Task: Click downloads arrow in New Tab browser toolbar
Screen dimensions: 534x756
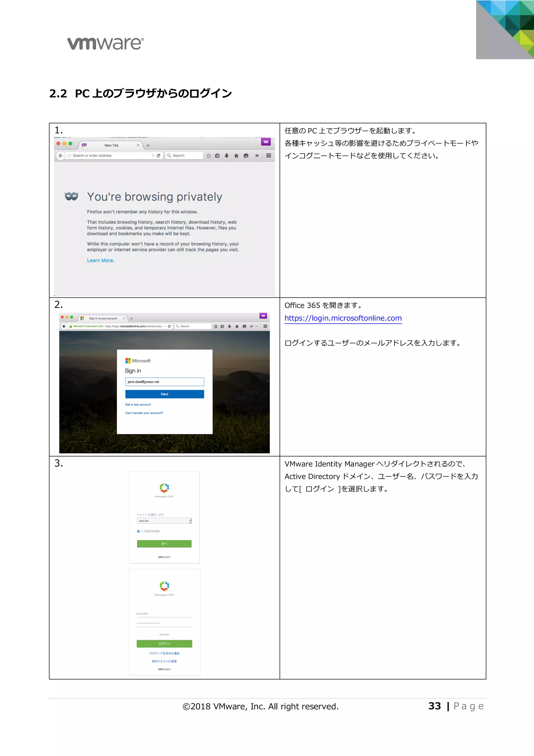Action: (x=227, y=156)
